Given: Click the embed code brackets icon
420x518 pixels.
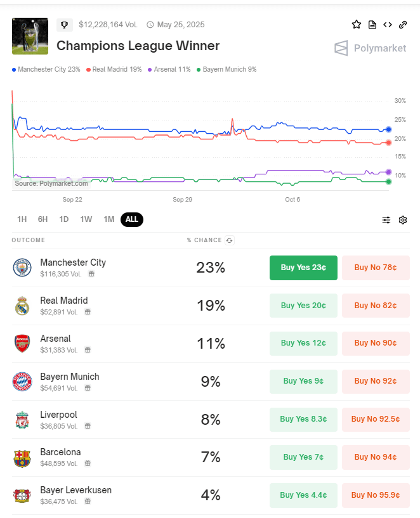Looking at the screenshot, I should coord(388,25).
